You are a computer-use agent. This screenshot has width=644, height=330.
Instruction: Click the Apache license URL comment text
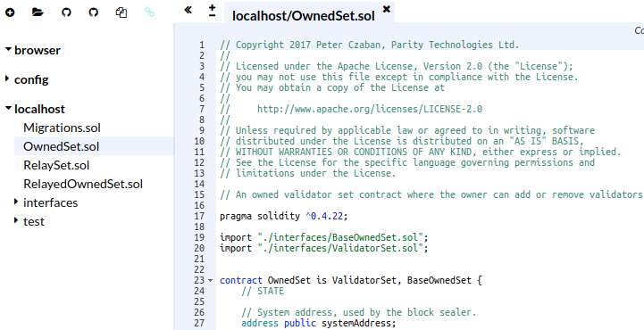point(370,109)
